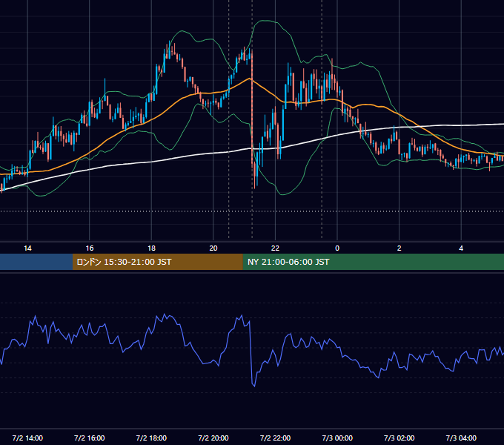Click the hour label 16 on the axis
The height and width of the screenshot is (445, 504).
point(90,248)
